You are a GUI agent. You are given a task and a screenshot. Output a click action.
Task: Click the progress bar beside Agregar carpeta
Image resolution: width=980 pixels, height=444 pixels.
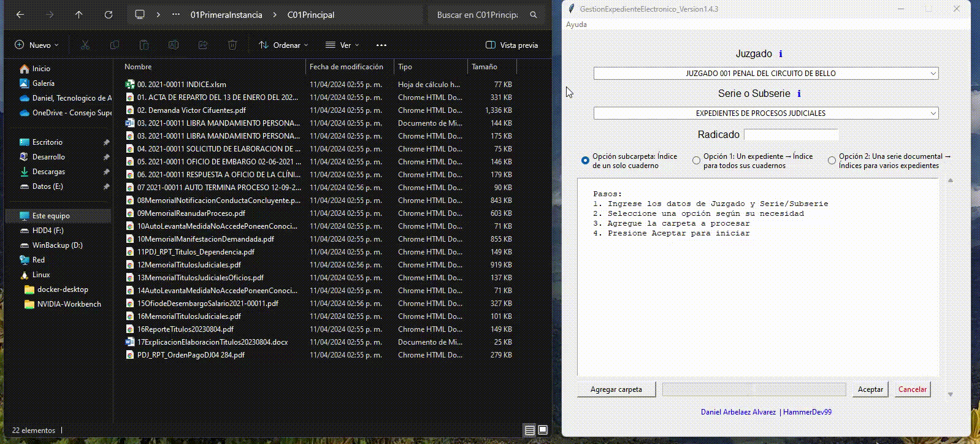click(754, 389)
